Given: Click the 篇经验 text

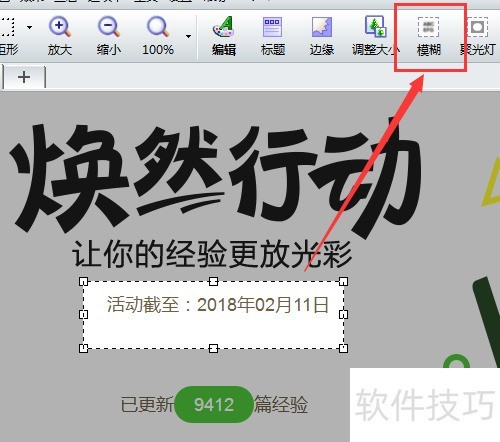Looking at the screenshot, I should click(281, 405).
